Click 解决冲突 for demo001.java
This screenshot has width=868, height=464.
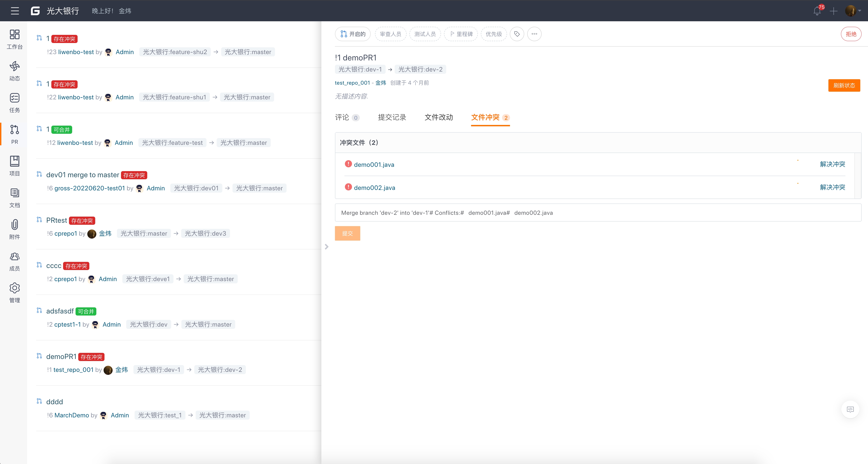(x=832, y=164)
